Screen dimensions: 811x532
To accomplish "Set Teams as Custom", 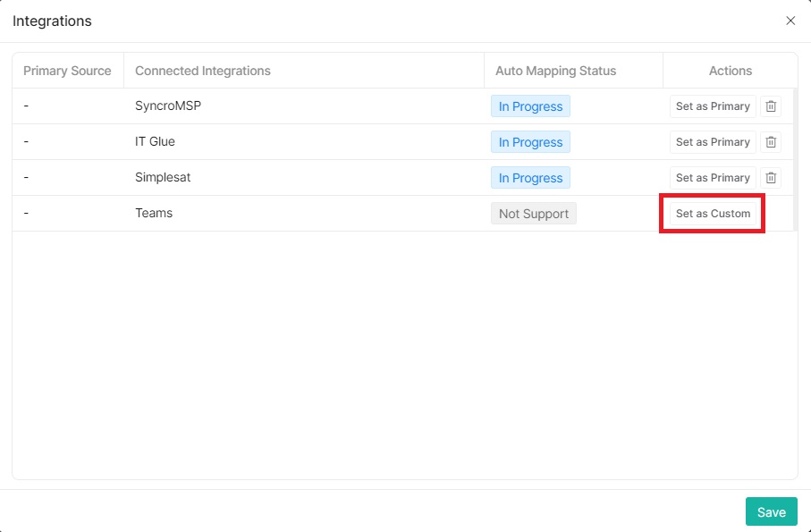I will pos(712,213).
